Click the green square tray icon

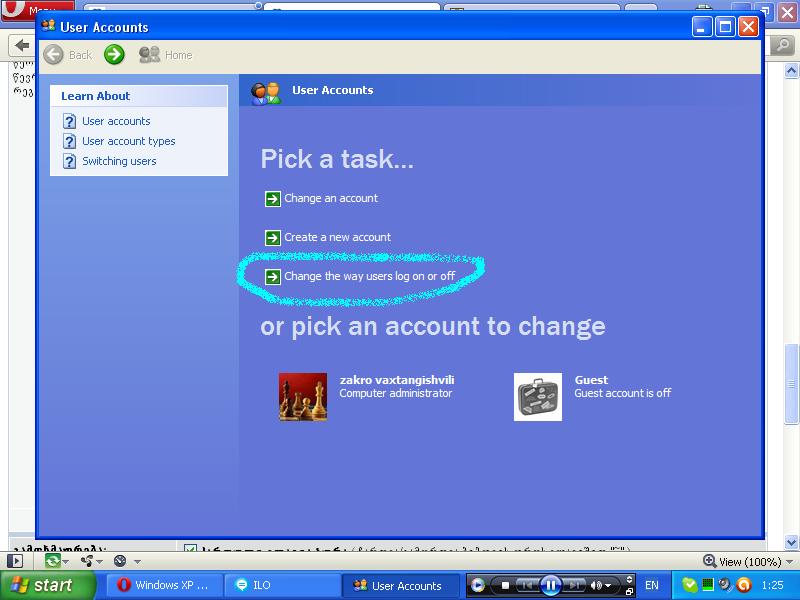click(x=708, y=584)
